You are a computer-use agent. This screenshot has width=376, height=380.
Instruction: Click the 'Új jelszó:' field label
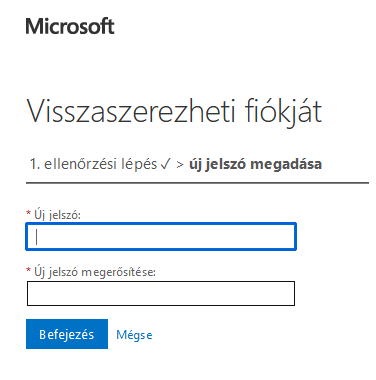tap(57, 215)
